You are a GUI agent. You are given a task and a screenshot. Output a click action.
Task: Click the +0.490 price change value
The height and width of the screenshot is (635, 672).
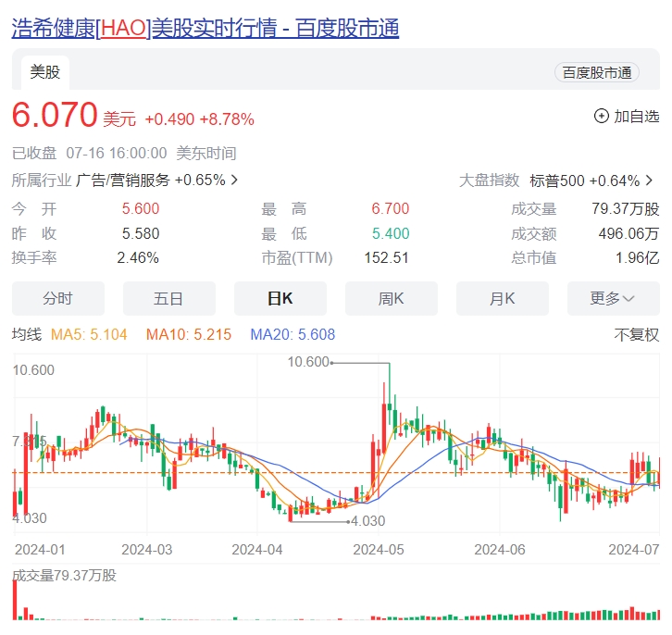point(169,119)
